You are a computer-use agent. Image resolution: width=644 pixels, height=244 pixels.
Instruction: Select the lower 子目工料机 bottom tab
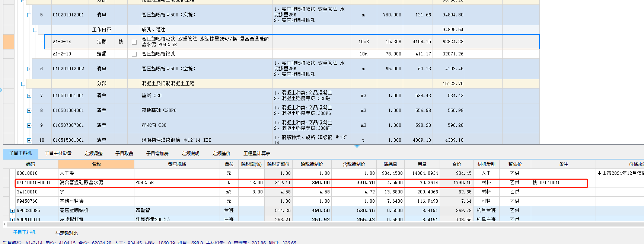tap(24, 232)
